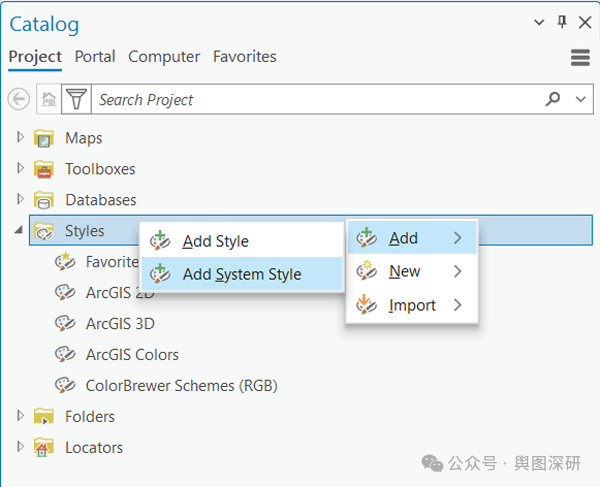Expand the Locators node
Screen dimensions: 600x487
20,447
